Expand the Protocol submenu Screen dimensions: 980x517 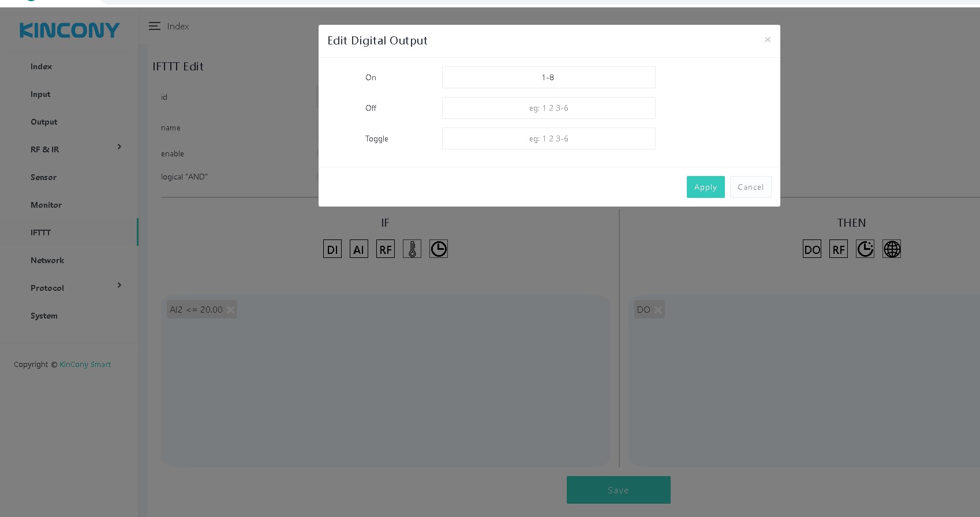[119, 286]
